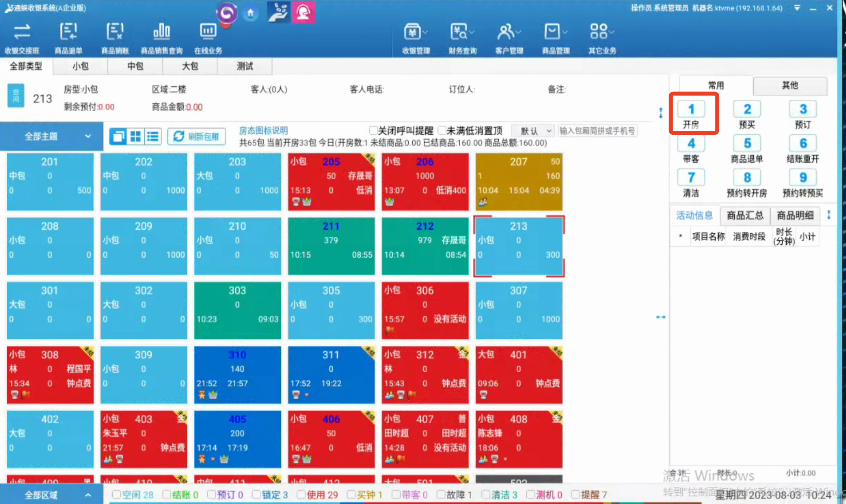The height and width of the screenshot is (504, 846).
Task: Click the 商品销账 icon
Action: pyautogui.click(x=115, y=38)
